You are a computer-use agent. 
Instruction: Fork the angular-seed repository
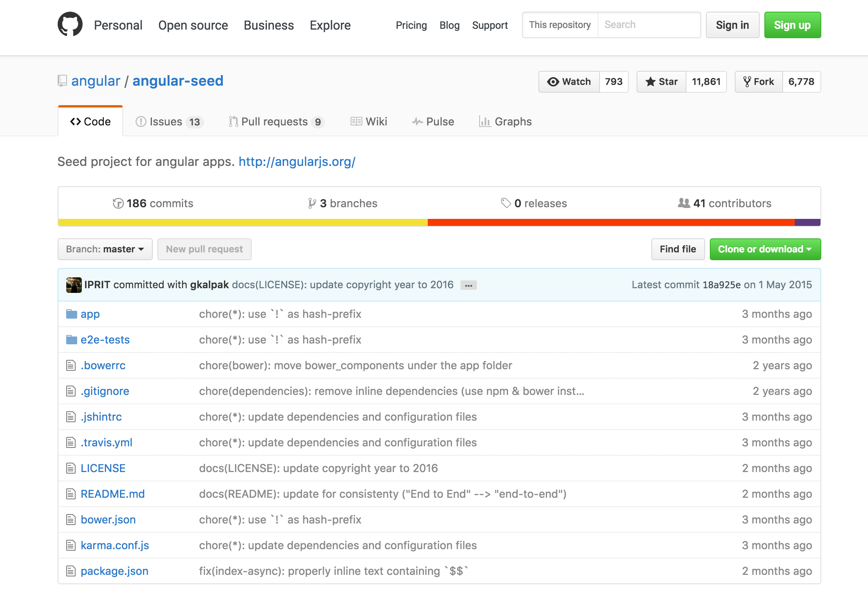tap(759, 82)
